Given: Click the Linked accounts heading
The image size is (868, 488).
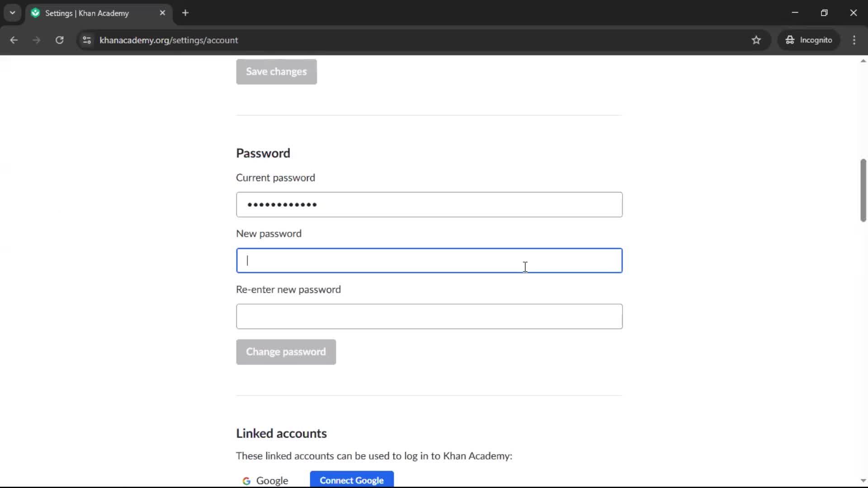Looking at the screenshot, I should click(281, 433).
